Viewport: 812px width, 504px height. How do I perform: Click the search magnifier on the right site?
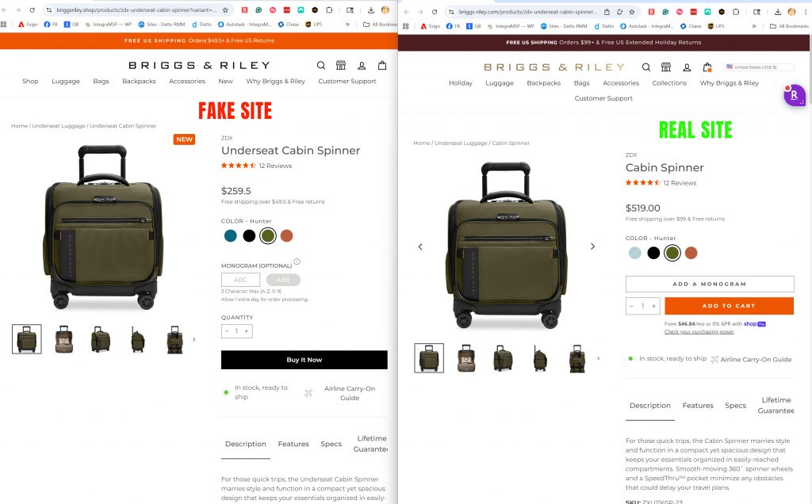click(x=646, y=67)
